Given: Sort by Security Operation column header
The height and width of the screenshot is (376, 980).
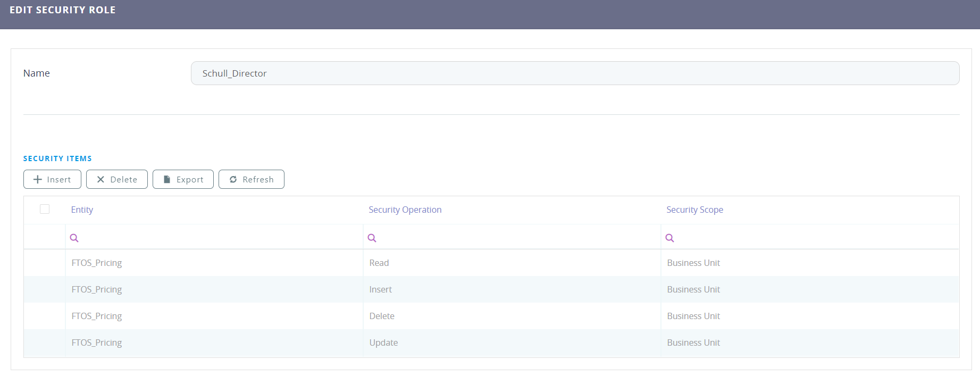Looking at the screenshot, I should pos(405,210).
